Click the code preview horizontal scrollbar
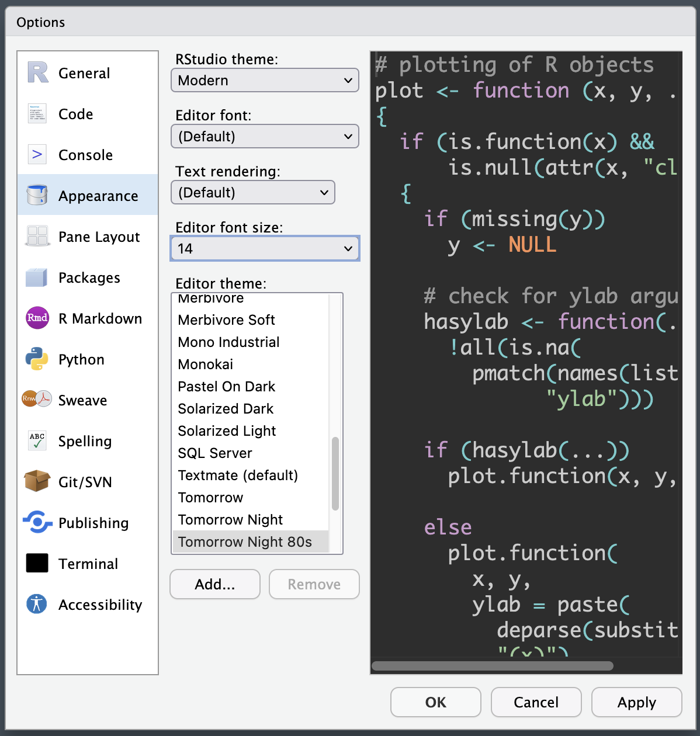The width and height of the screenshot is (700, 736). (x=493, y=666)
